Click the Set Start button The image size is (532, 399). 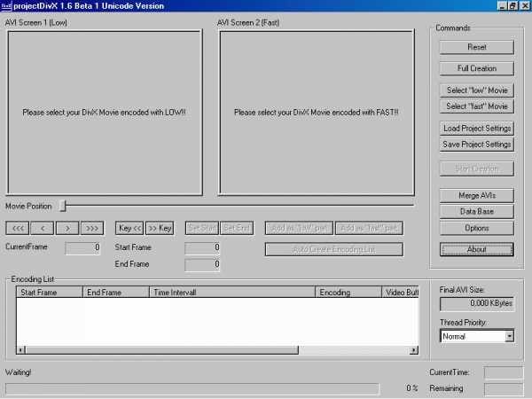[202, 228]
